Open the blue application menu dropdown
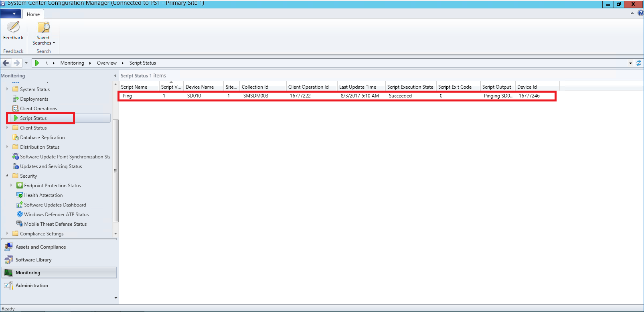 (11, 14)
